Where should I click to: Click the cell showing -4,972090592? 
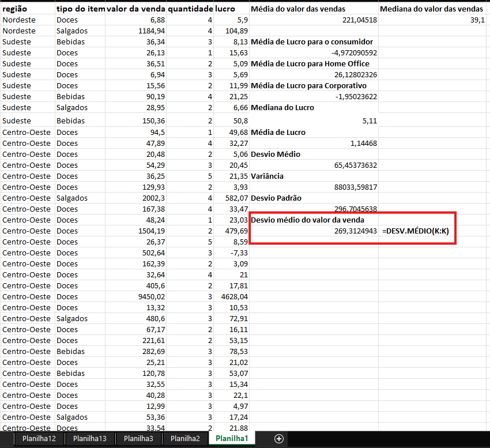pos(314,52)
